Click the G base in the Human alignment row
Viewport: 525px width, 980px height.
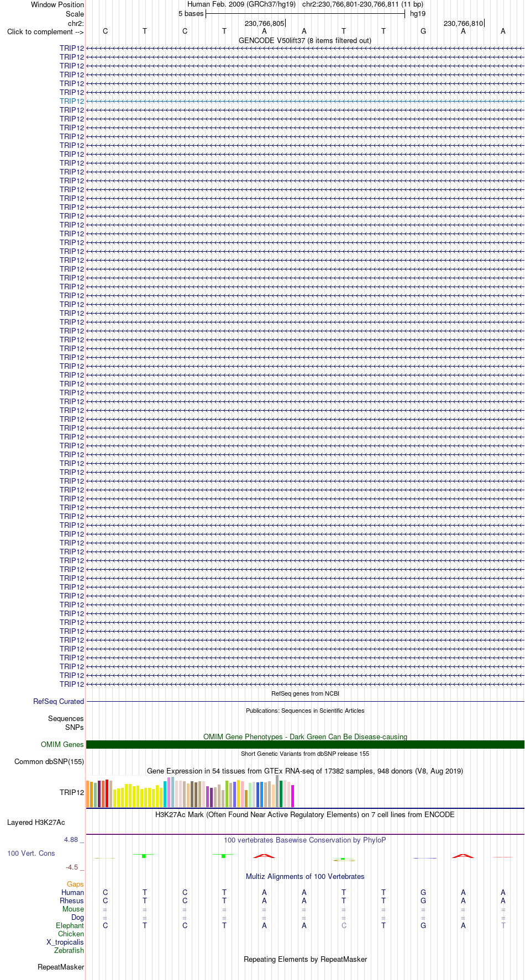pyautogui.click(x=423, y=892)
